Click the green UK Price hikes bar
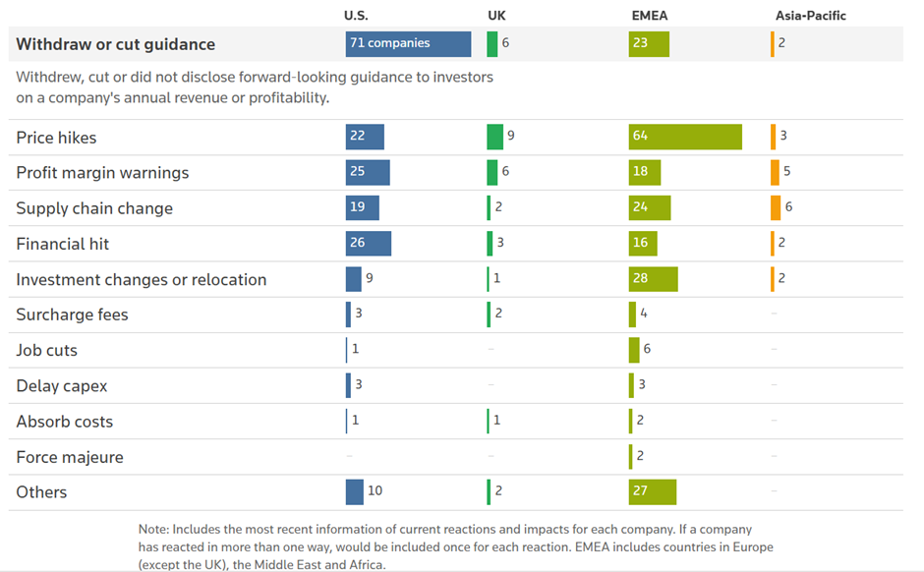 coord(494,137)
